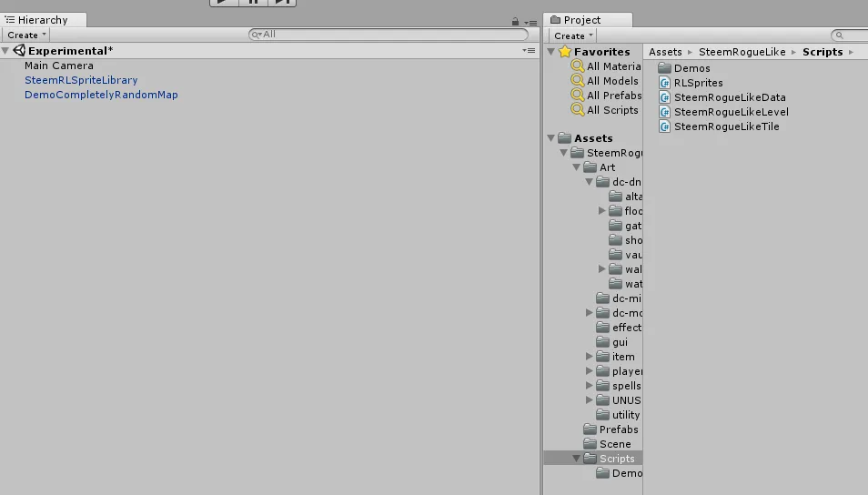Open the Hierarchy Create dropdown
Image resolution: width=868 pixels, height=495 pixels.
[x=26, y=35]
